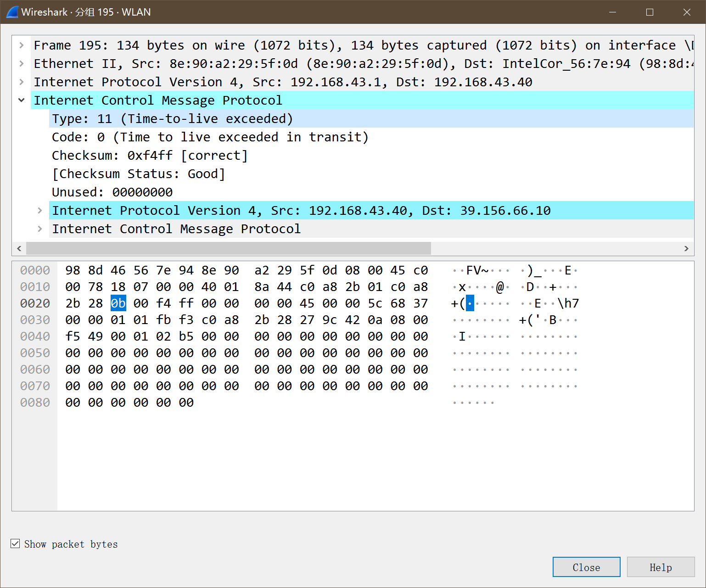Click hex byte 9c in row 0030
The height and width of the screenshot is (588, 706).
(330, 320)
